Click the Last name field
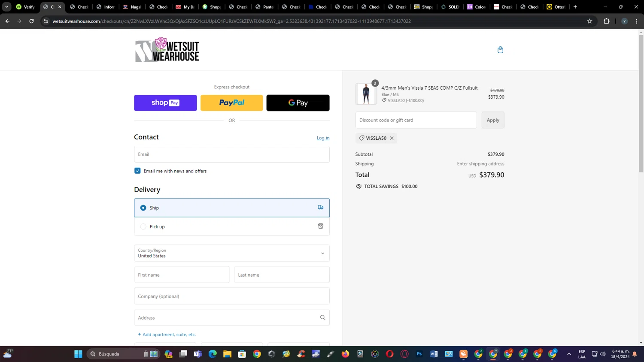 [x=282, y=275]
